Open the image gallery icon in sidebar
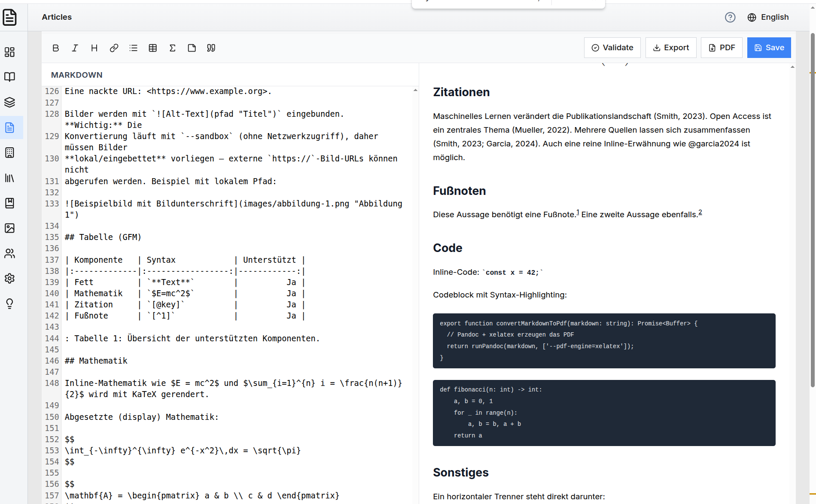816x504 pixels. (9, 228)
